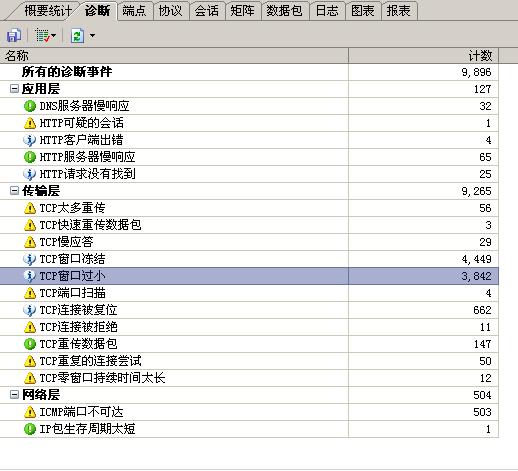Select the ICMP端口不可达 event name
Image resolution: width=518 pixels, height=471 pixels.
point(81,412)
